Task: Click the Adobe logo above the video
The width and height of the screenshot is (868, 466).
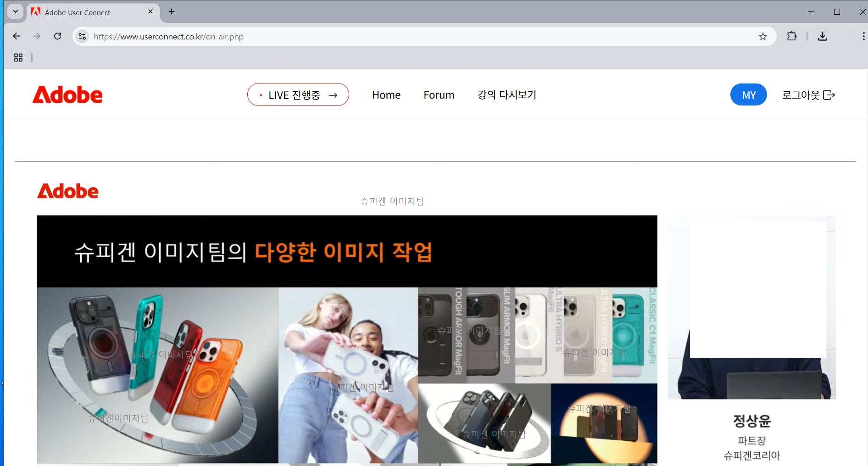Action: coord(68,191)
